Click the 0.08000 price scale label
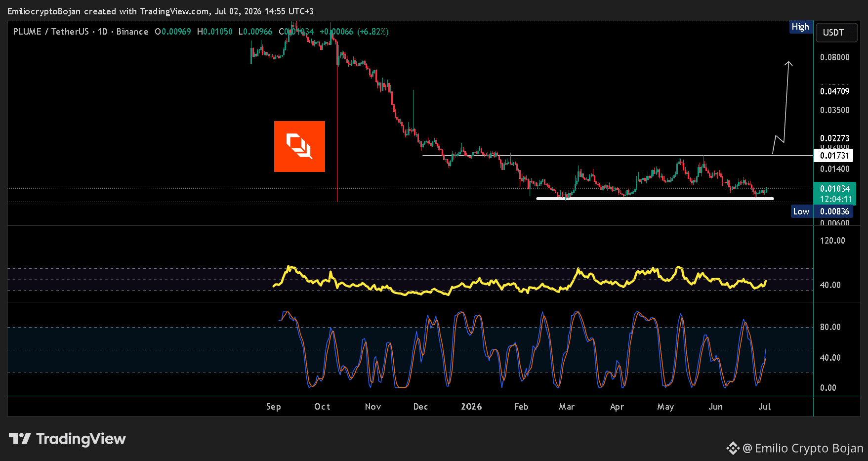 pyautogui.click(x=834, y=57)
